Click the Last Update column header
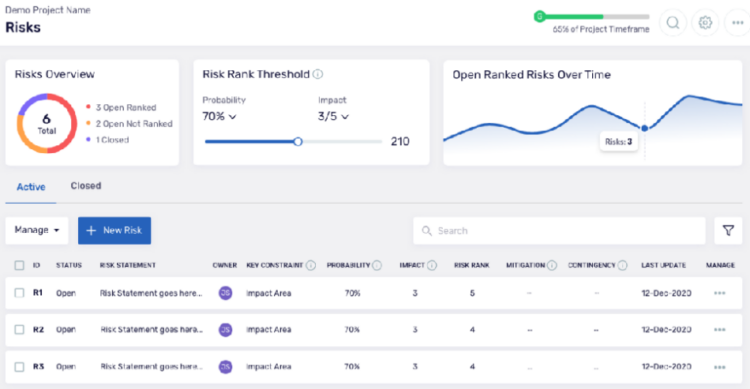The image size is (750, 389). [x=663, y=265]
